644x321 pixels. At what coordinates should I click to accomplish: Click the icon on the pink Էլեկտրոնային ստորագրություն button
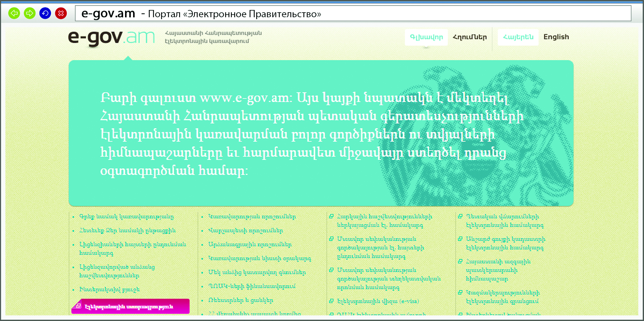[78, 306]
